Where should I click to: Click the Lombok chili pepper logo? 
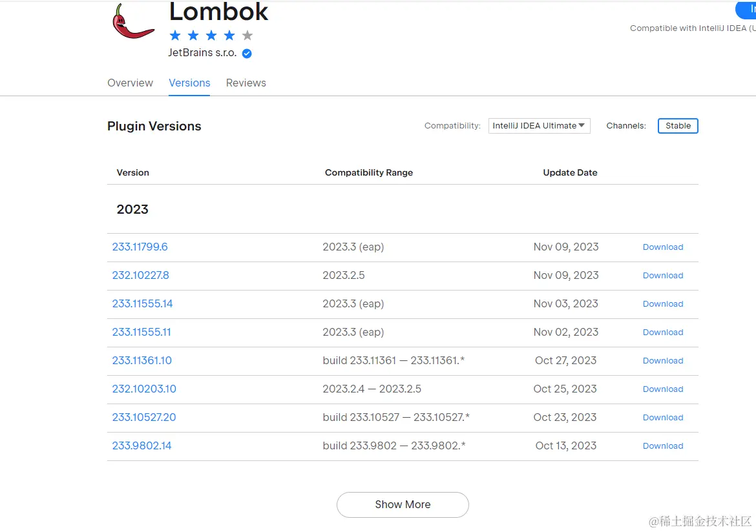click(134, 21)
